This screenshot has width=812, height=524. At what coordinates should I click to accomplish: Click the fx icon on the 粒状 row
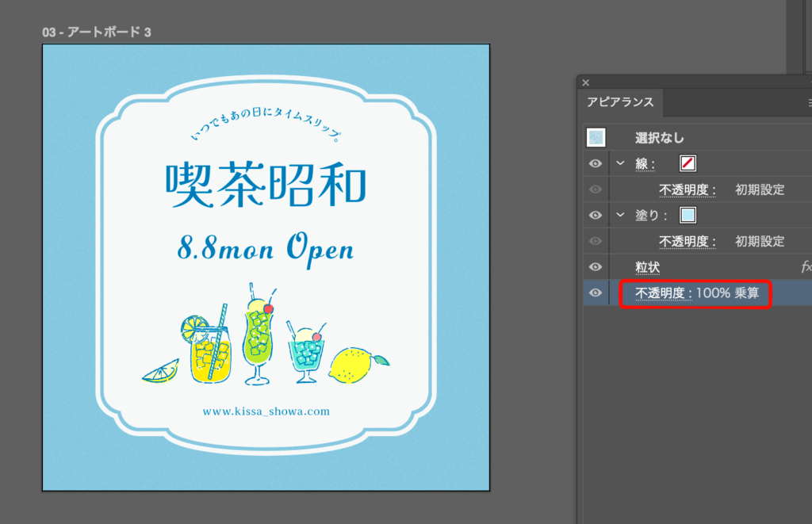point(806,267)
